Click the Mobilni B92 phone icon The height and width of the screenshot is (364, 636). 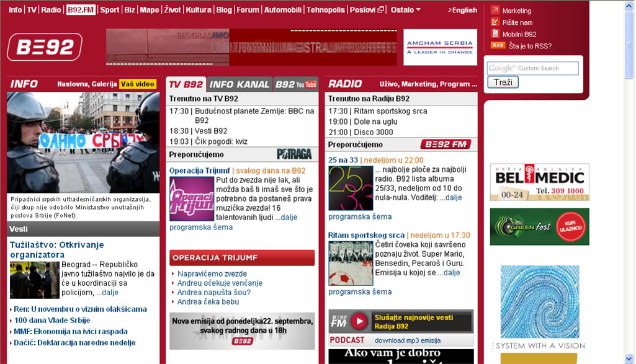click(495, 33)
